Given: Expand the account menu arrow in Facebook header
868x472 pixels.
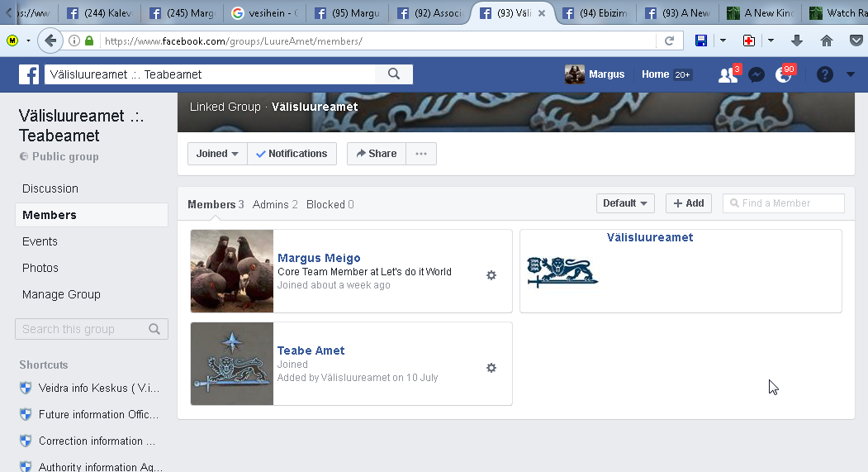Looking at the screenshot, I should tap(851, 74).
